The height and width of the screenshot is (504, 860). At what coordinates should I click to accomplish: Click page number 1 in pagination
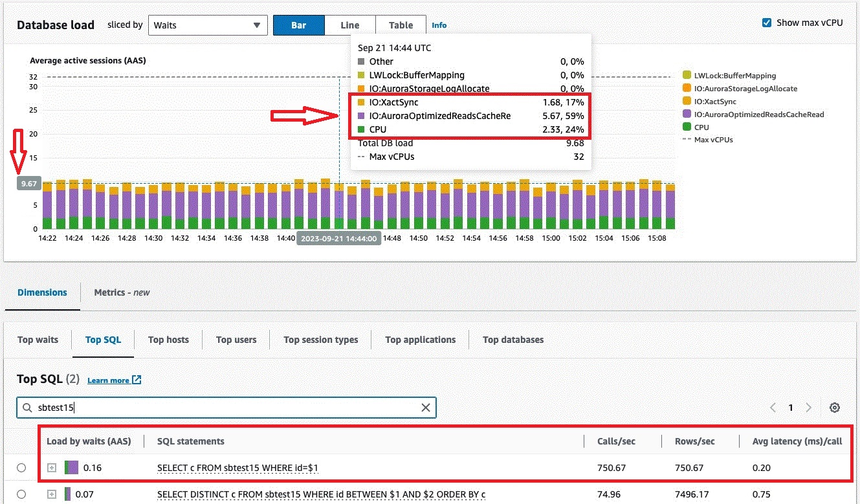coord(791,408)
